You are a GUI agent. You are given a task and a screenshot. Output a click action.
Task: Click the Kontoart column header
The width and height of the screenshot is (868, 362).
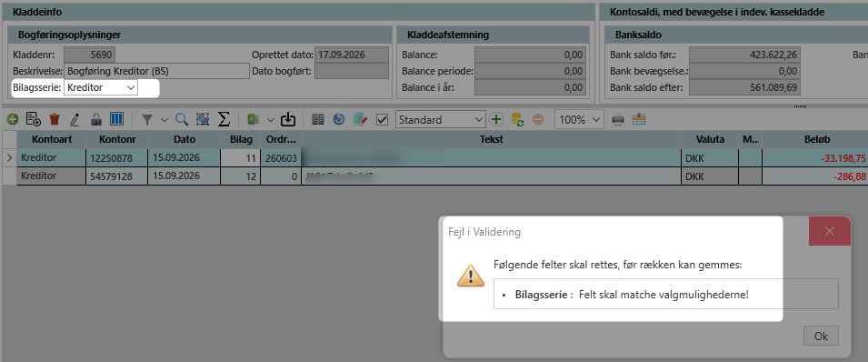click(52, 140)
